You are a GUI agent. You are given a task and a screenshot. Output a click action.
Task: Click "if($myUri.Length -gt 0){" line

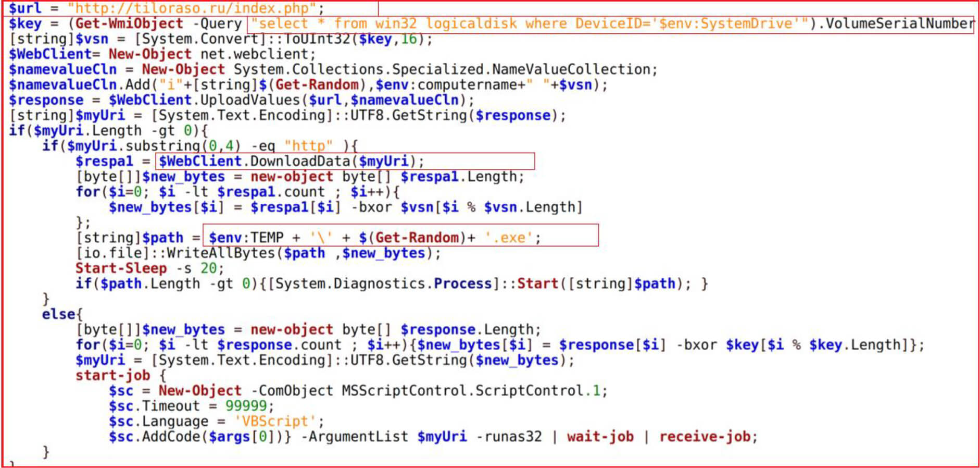coord(109,131)
